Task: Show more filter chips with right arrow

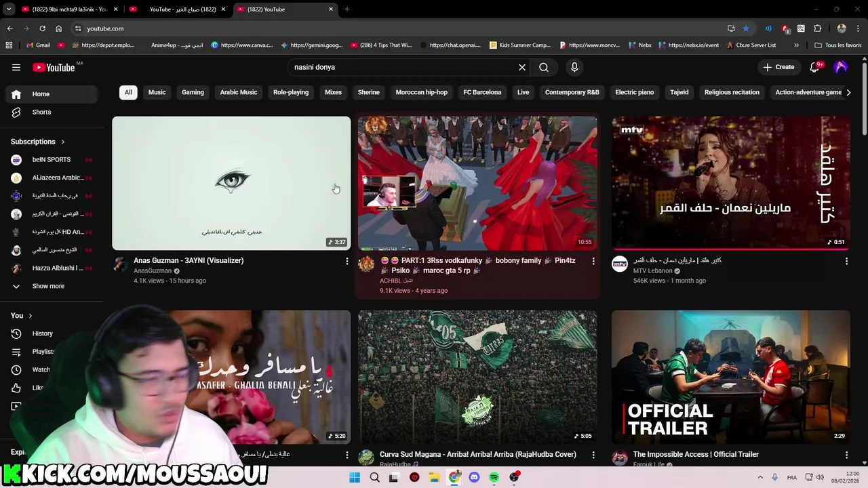Action: pos(848,92)
